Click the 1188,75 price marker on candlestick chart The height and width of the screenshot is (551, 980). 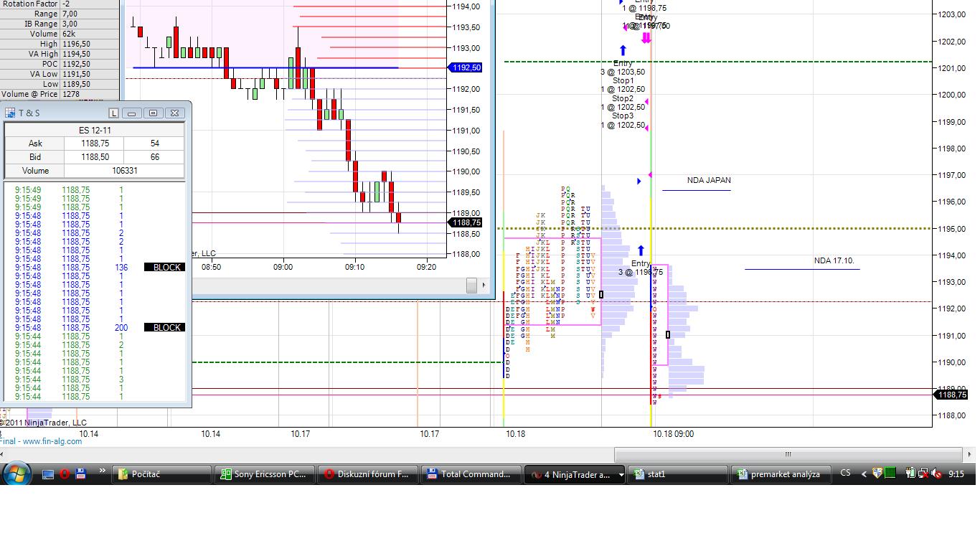466,222
